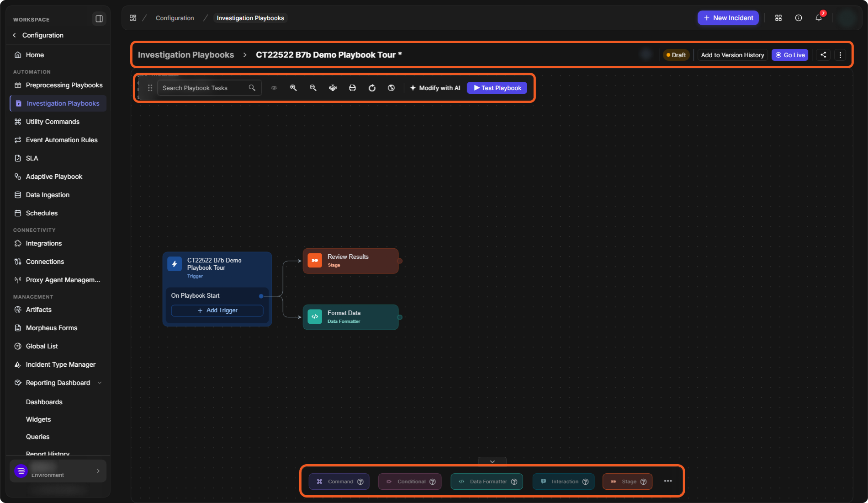Screen dimensions: 868x503
Task: Select the Format Data node code icon
Action: [315, 316]
